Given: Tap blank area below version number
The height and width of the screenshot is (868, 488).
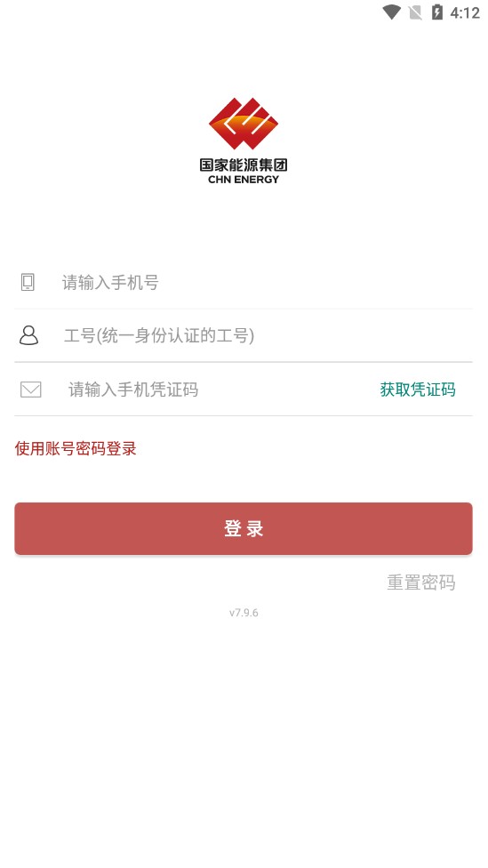Looking at the screenshot, I should click(x=244, y=742).
